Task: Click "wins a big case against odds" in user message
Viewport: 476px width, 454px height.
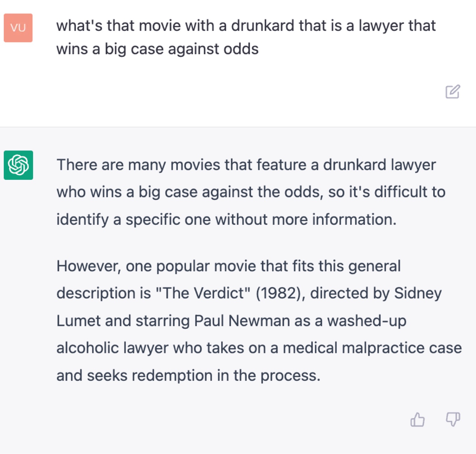Action: 157,49
